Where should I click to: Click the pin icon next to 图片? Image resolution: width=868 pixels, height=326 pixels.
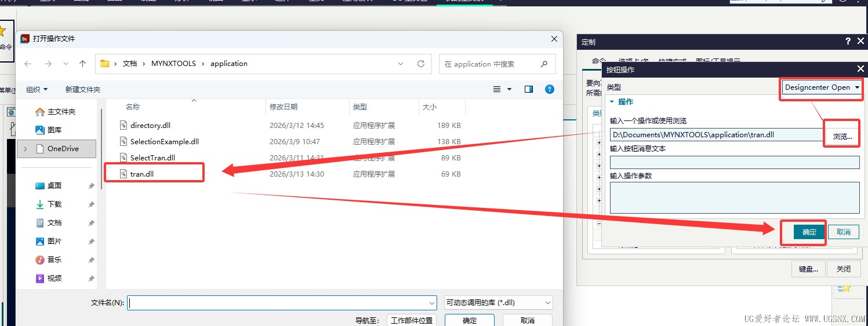91,241
